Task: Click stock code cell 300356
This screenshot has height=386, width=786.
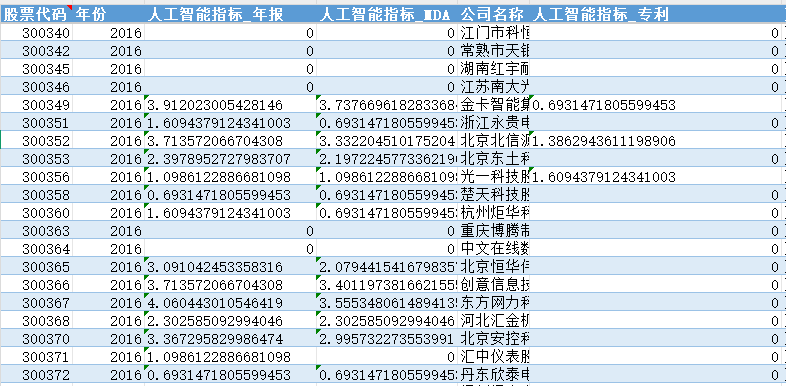Action: pos(37,176)
